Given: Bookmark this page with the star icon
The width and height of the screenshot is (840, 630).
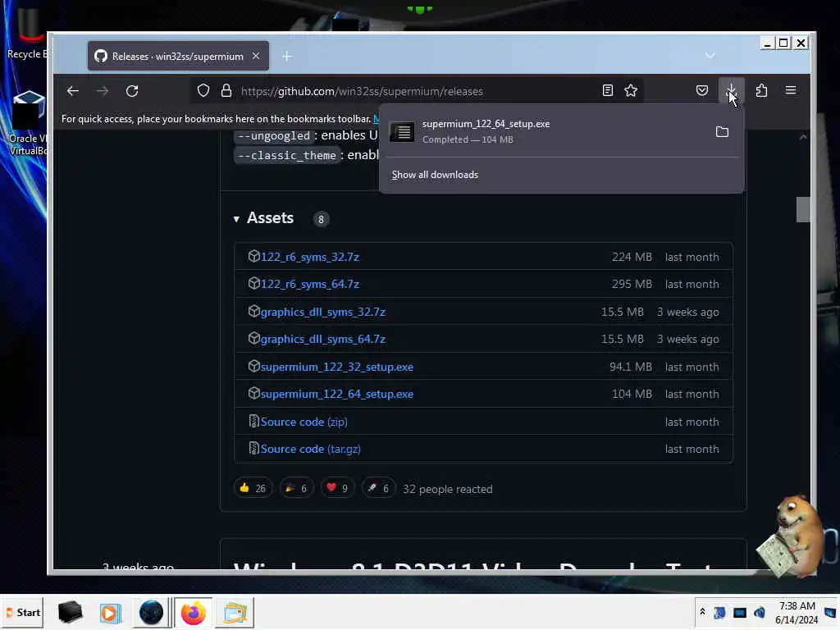Looking at the screenshot, I should coord(631,90).
